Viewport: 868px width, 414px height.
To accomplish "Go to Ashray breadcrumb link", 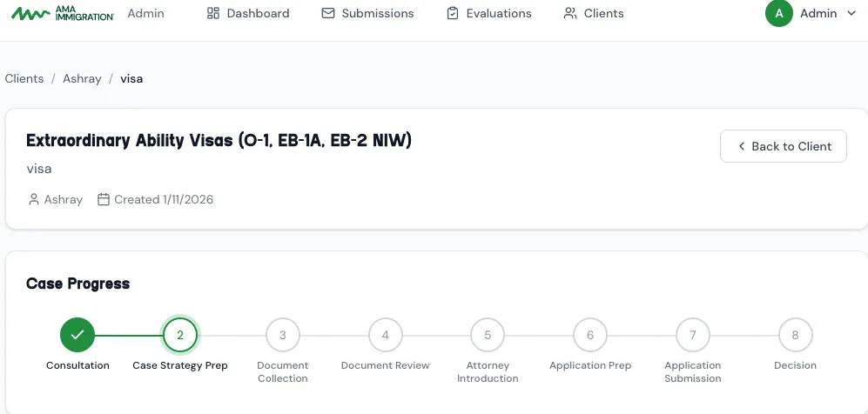I will [80, 78].
